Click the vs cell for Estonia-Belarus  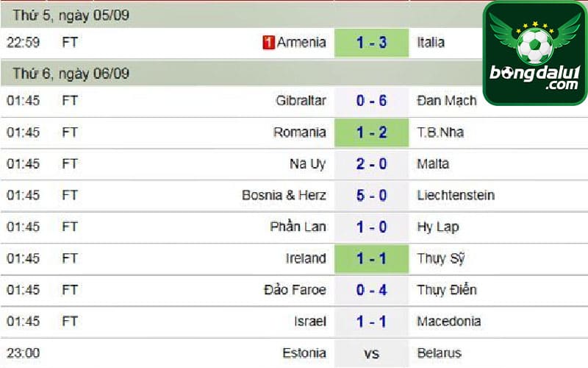click(x=371, y=353)
